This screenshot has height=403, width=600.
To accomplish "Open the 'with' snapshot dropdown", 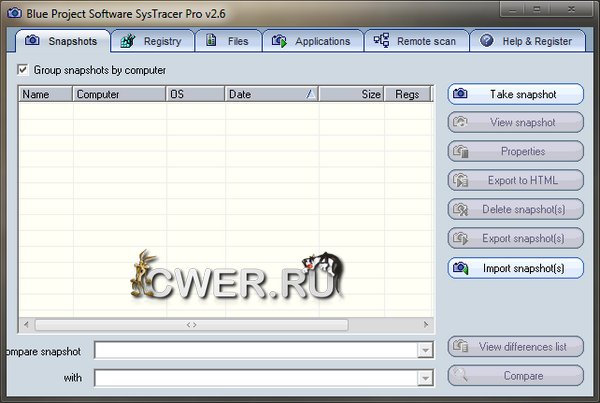I will click(x=425, y=378).
